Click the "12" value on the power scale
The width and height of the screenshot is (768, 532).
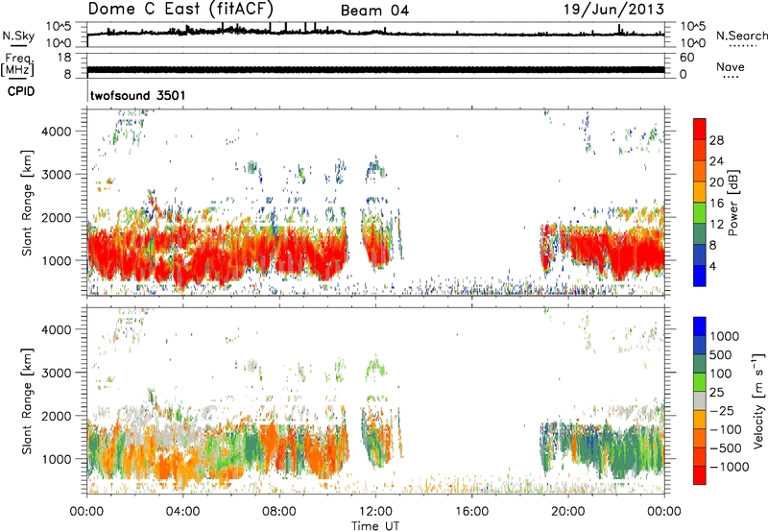coord(716,225)
